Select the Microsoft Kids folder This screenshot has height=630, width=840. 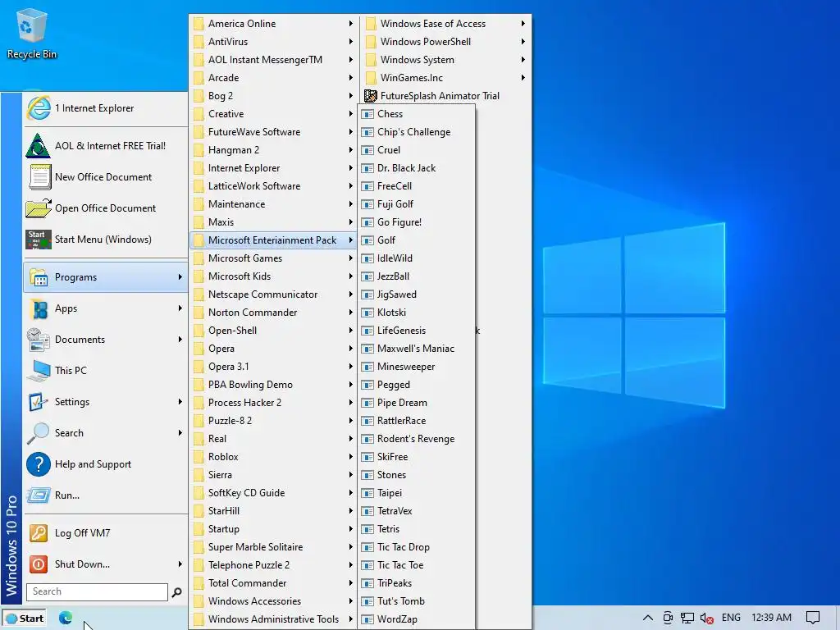click(273, 276)
